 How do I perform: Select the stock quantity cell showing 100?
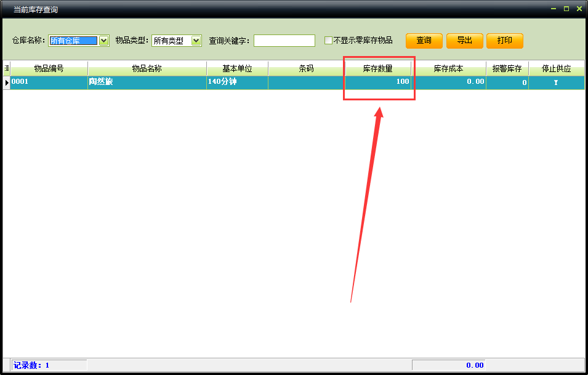click(377, 83)
